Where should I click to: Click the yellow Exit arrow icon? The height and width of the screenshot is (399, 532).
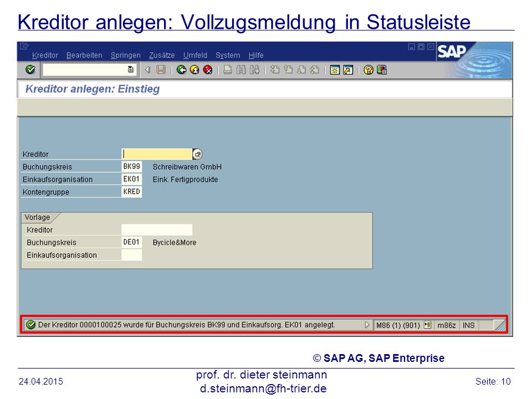point(195,70)
